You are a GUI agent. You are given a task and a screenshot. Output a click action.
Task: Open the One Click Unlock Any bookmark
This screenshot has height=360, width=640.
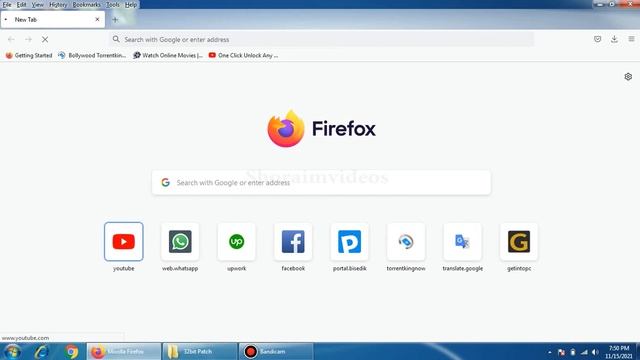click(x=243, y=55)
